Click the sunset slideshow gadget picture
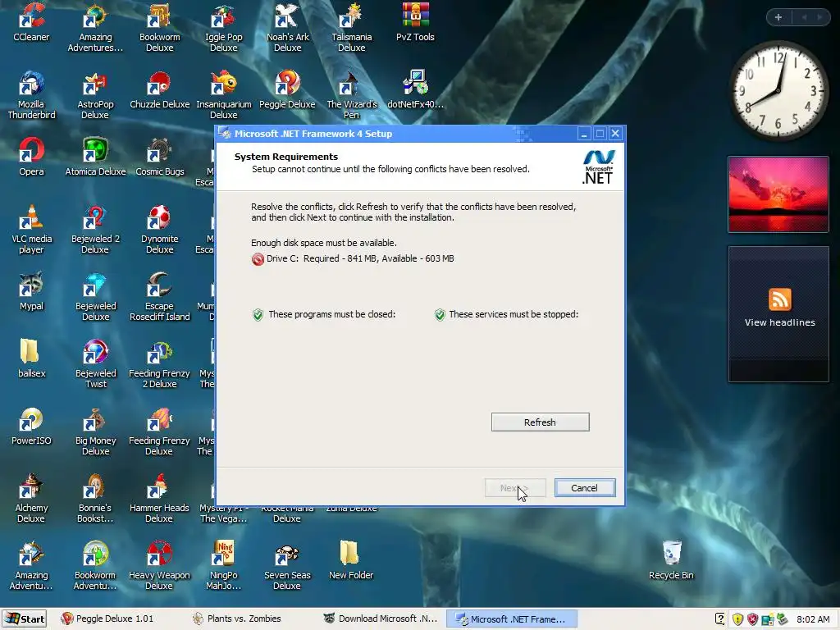840x630 pixels. coord(778,194)
